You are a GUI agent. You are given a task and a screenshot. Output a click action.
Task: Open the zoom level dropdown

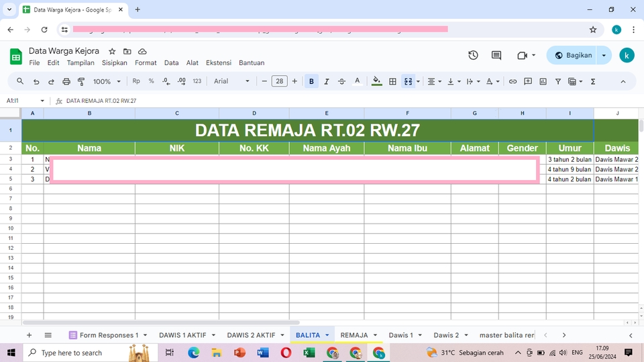[x=107, y=81]
